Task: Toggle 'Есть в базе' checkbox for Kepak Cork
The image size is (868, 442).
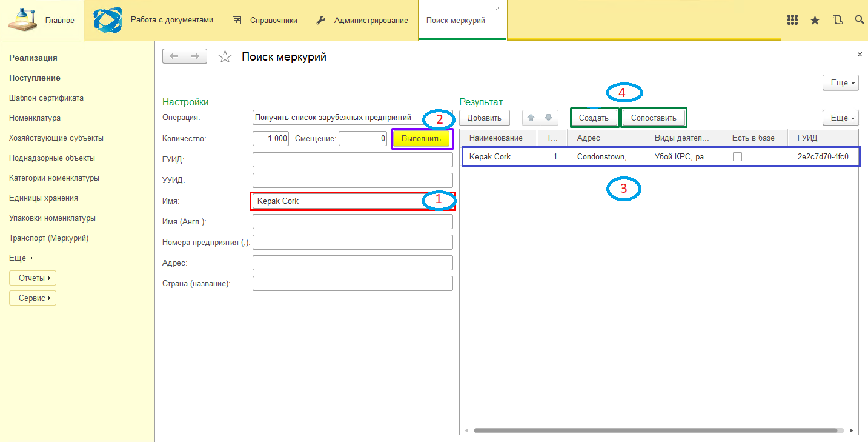Action: 737,156
